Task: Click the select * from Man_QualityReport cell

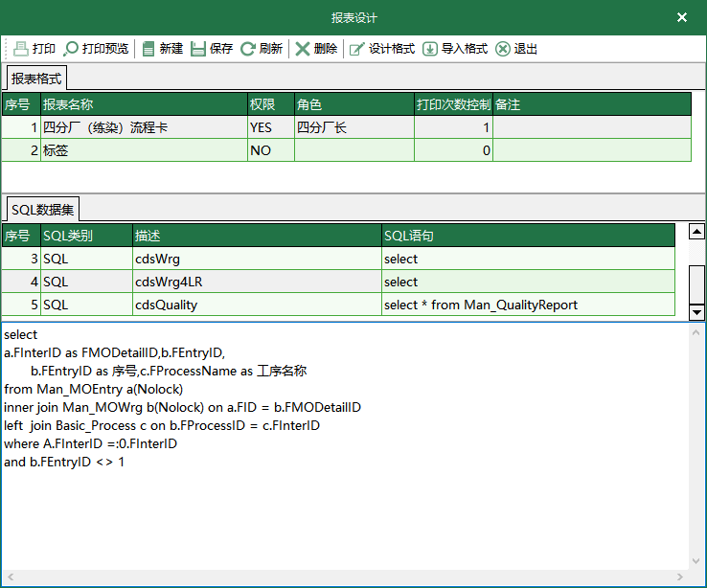Action: click(528, 305)
